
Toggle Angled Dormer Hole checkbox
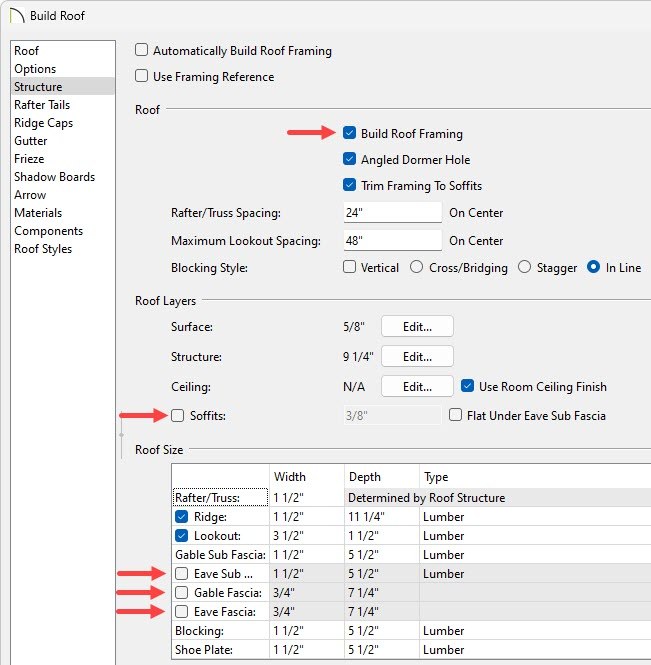[x=349, y=159]
